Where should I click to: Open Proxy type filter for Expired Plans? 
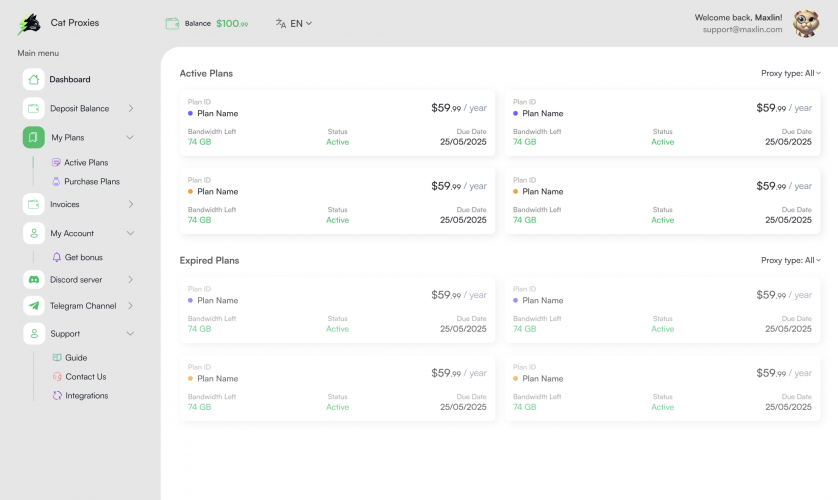(791, 260)
